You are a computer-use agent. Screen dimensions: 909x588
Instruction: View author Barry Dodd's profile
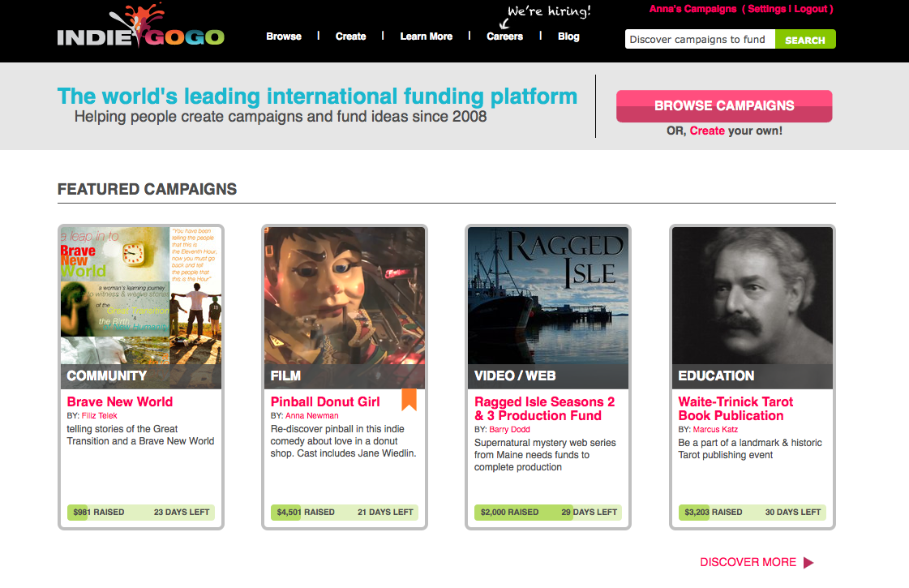tap(509, 430)
